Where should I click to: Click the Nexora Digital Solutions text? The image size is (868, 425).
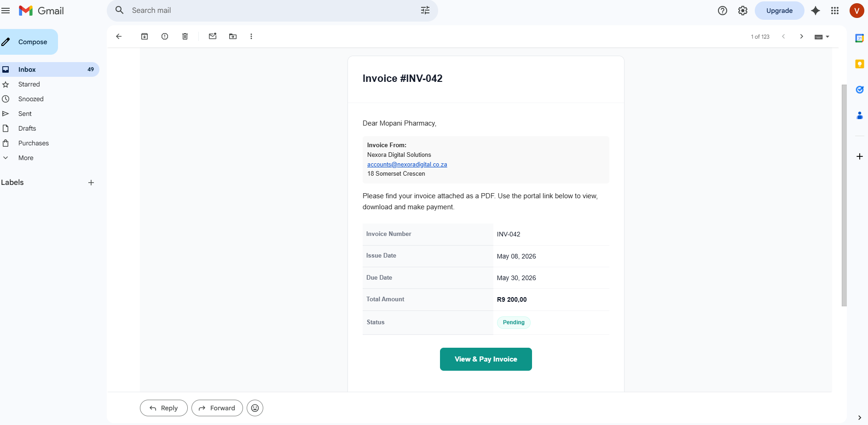coord(399,155)
